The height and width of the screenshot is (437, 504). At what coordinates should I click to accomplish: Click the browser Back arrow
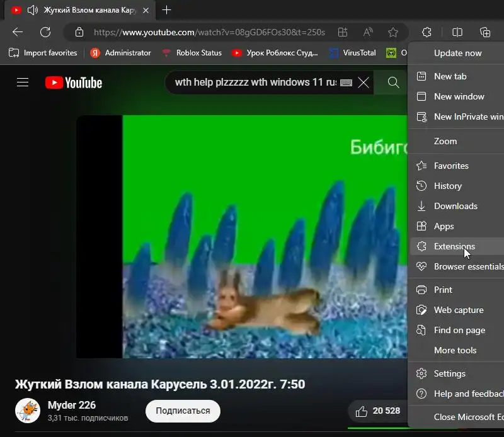pyautogui.click(x=18, y=32)
